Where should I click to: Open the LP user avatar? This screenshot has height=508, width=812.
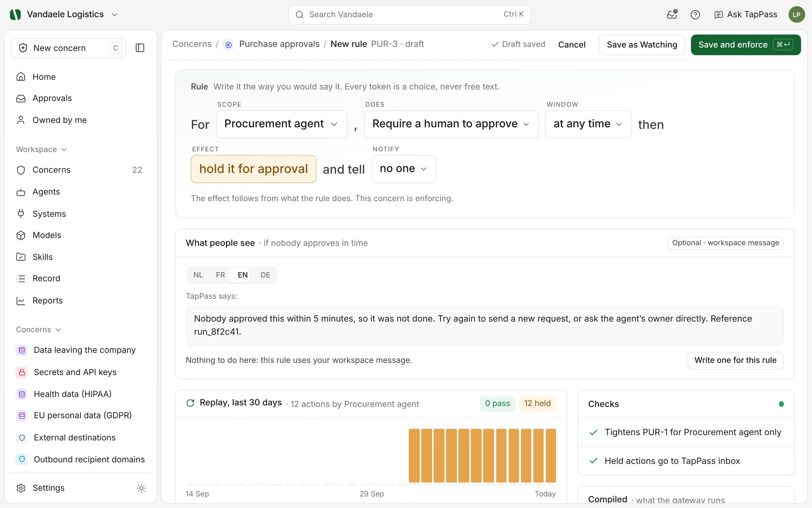pos(797,14)
